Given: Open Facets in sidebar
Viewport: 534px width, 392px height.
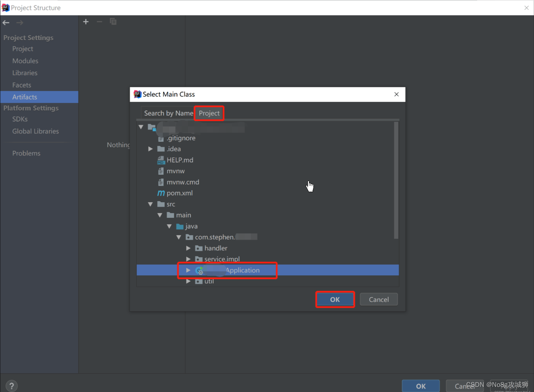Looking at the screenshot, I should point(22,85).
